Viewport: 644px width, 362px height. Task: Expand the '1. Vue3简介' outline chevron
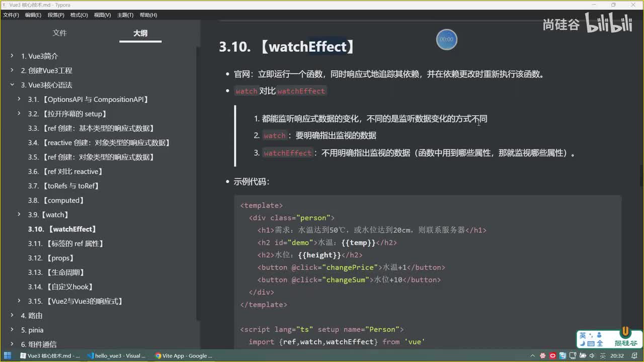(12, 56)
